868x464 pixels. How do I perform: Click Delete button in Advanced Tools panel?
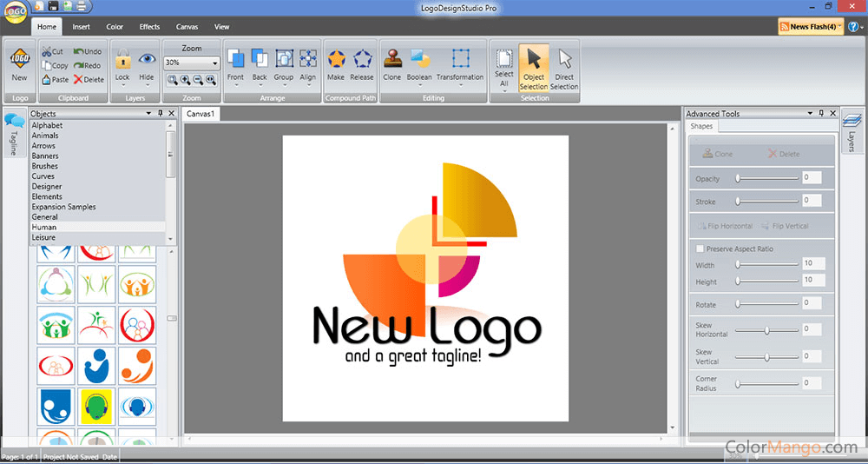point(783,154)
